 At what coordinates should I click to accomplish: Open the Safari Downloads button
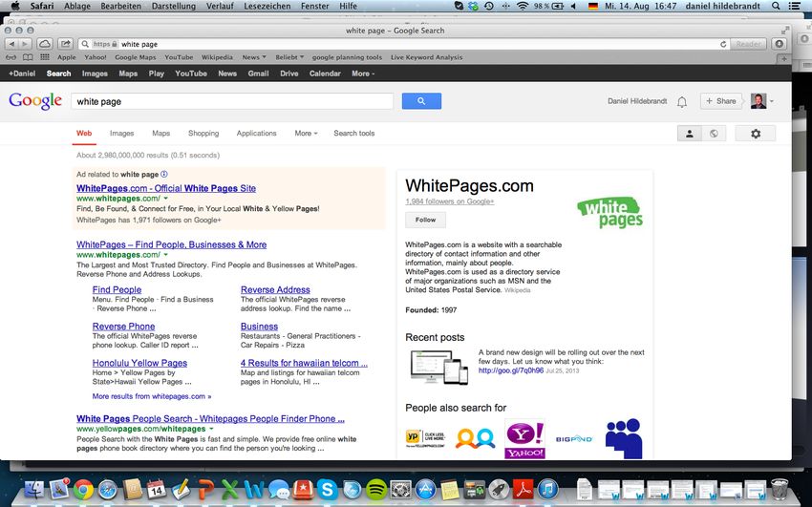780,44
